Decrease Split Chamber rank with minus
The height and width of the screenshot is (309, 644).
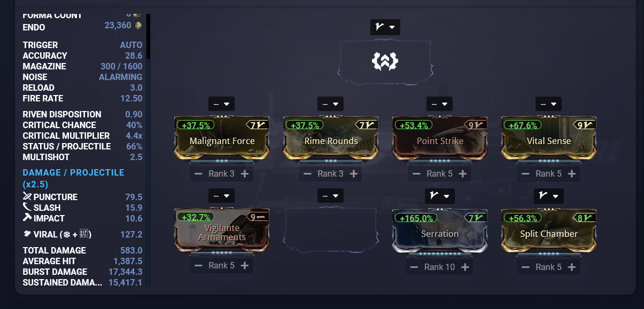[x=525, y=267]
